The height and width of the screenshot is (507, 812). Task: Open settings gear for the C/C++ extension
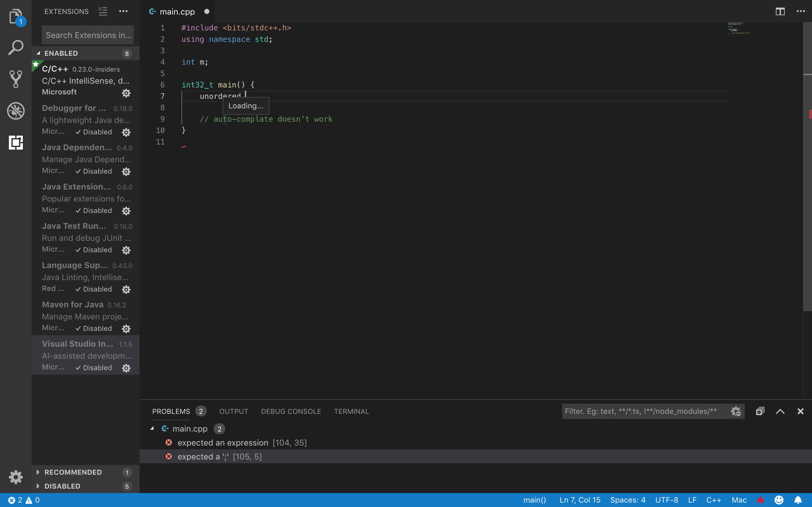(126, 93)
